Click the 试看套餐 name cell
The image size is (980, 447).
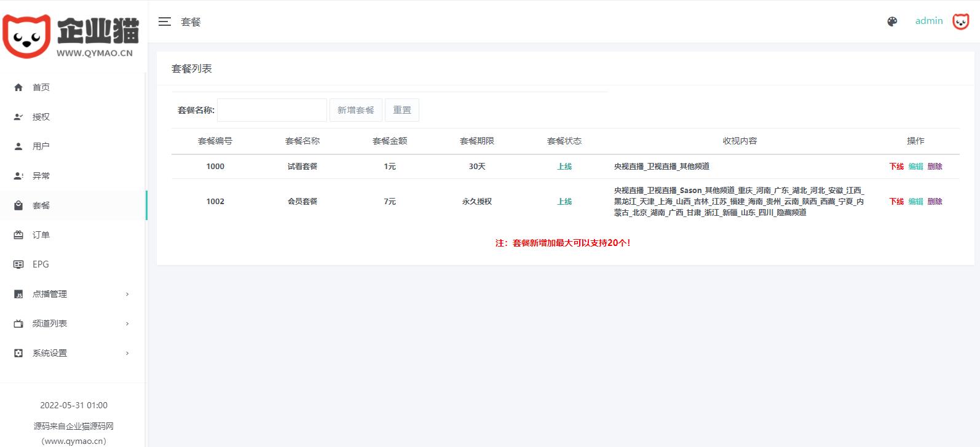click(x=302, y=167)
